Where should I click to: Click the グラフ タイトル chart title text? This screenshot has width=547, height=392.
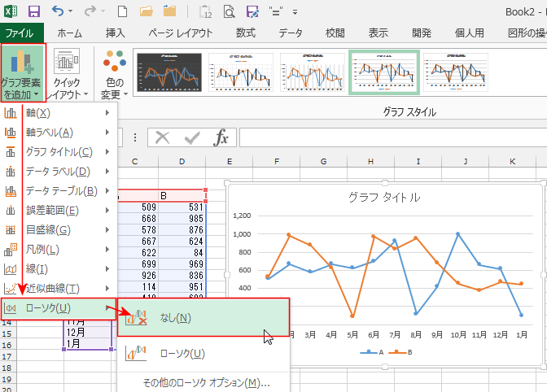384,197
